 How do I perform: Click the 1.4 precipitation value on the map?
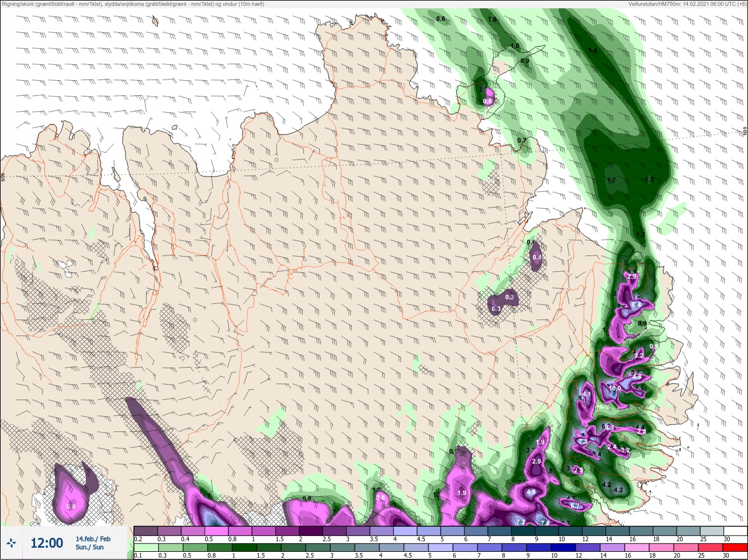tap(593, 51)
